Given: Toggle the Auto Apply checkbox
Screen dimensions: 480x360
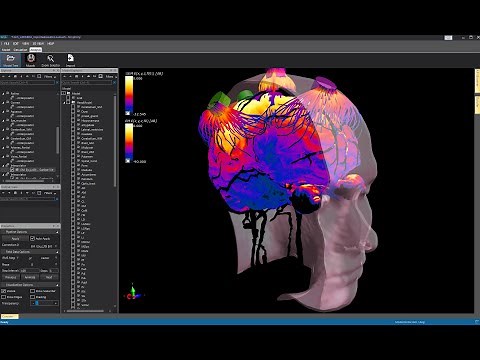Looking at the screenshot, I should click(32, 239).
